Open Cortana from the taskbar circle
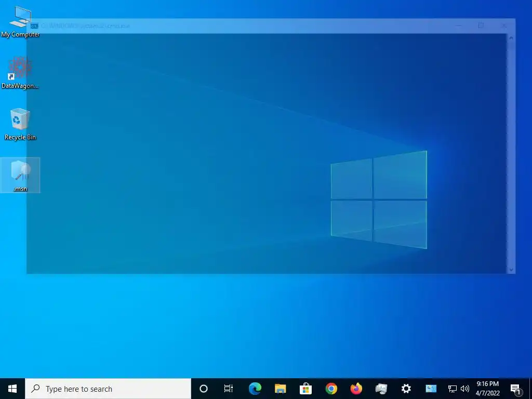Image resolution: width=532 pixels, height=399 pixels. click(204, 389)
